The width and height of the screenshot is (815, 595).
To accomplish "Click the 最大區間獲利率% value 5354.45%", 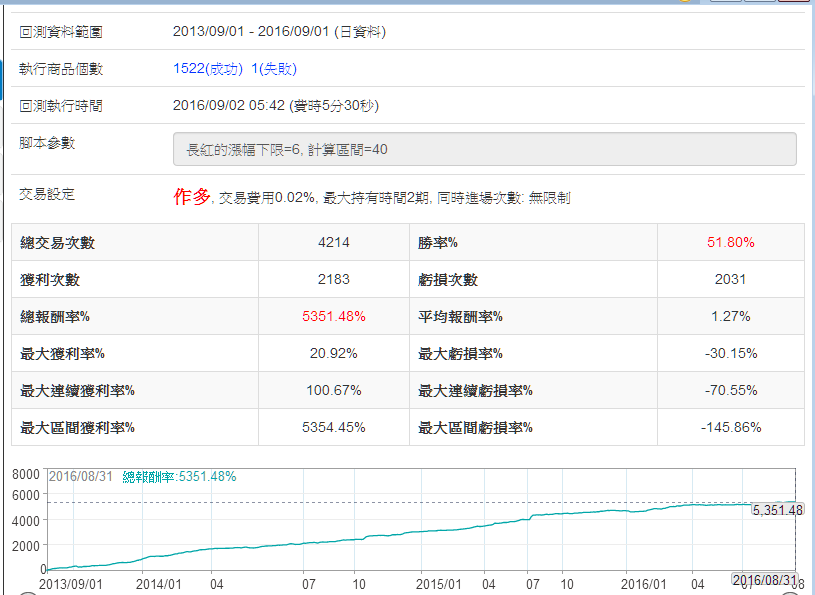I will click(333, 428).
